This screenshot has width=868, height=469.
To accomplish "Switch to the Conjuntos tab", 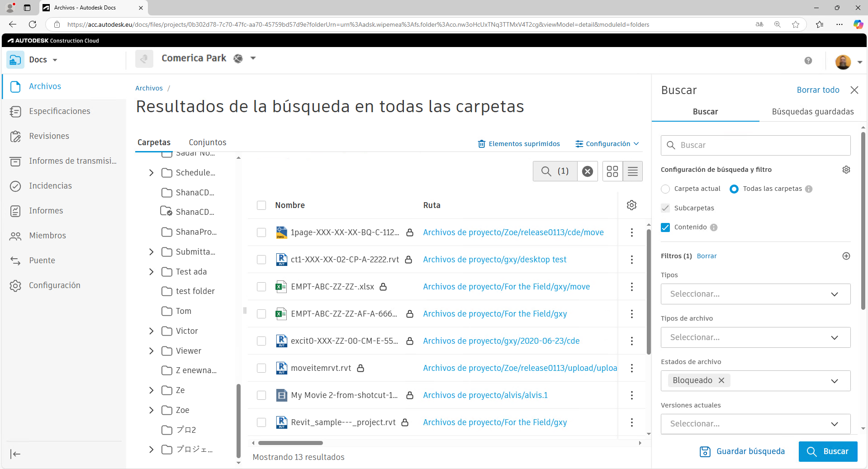I will (208, 142).
